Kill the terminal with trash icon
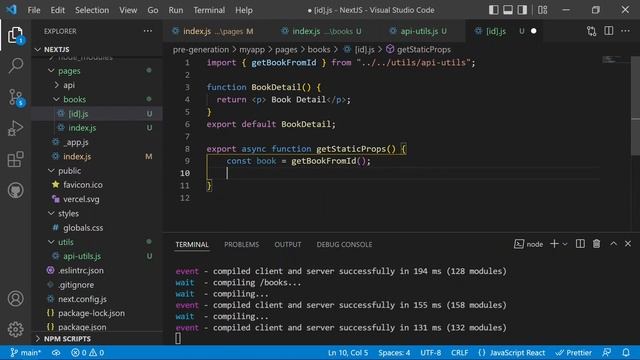The width and height of the screenshot is (640, 360). 596,244
